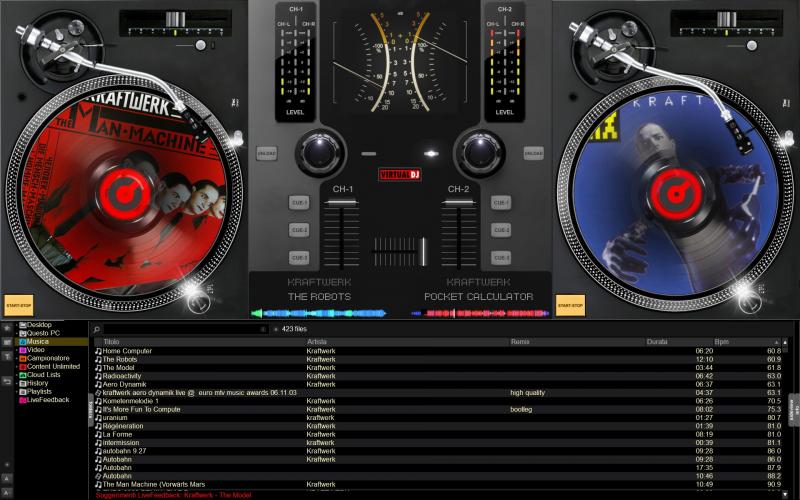Image resolution: width=800 pixels, height=500 pixels.
Task: Trigger CUE-2 on the left deck
Action: (x=299, y=230)
